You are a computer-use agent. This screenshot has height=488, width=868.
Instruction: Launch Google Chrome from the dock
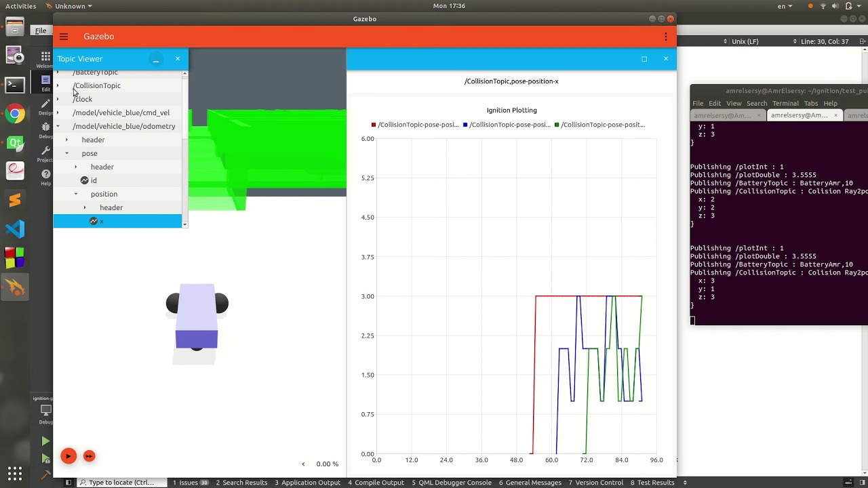point(15,114)
